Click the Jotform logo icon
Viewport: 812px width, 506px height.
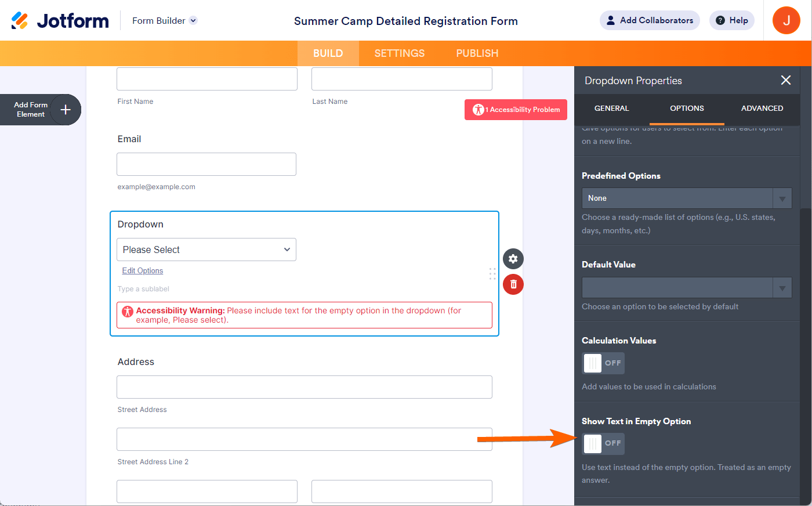pyautogui.click(x=20, y=20)
